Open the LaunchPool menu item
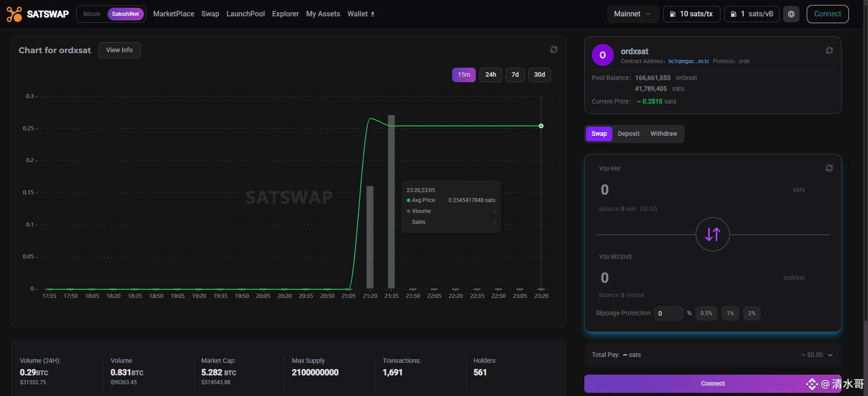868x396 pixels. (245, 14)
